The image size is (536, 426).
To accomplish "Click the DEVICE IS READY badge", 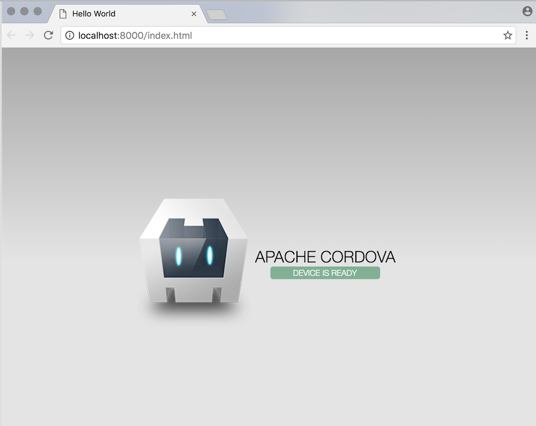I will (325, 273).
